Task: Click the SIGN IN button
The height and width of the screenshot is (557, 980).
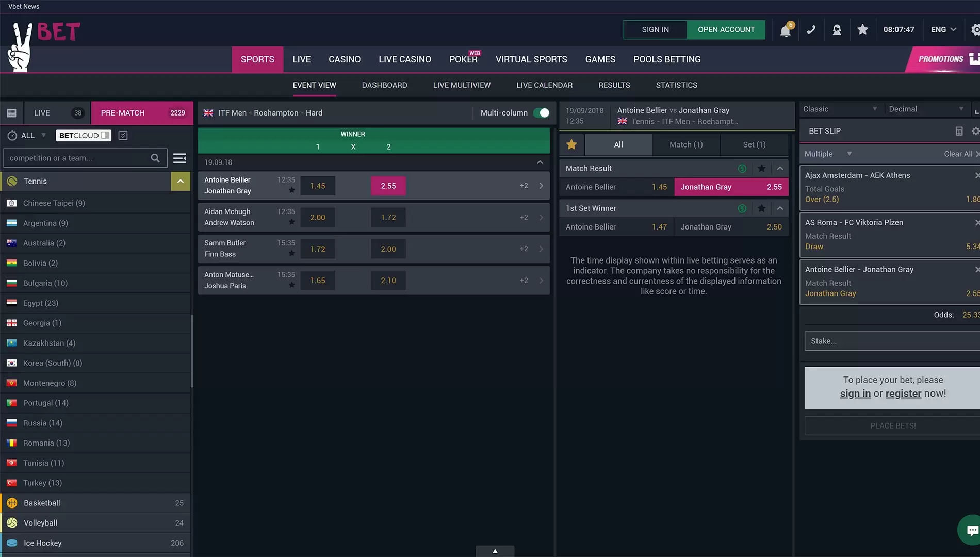Action: pyautogui.click(x=655, y=29)
